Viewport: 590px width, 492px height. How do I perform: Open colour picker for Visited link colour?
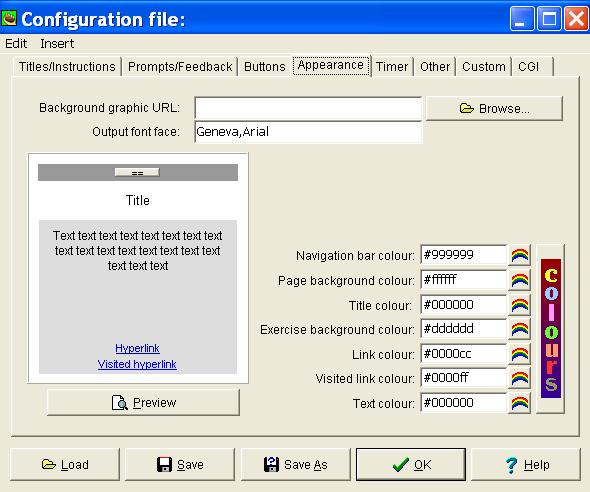tap(519, 379)
